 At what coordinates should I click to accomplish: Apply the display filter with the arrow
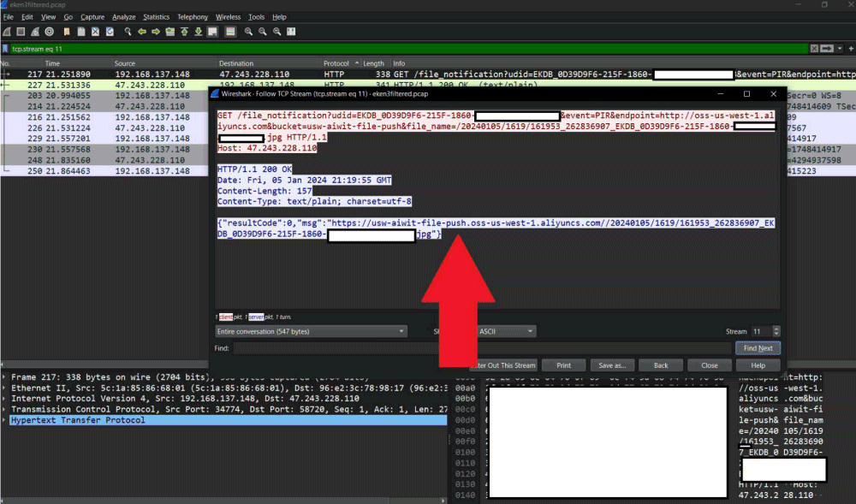[827, 49]
